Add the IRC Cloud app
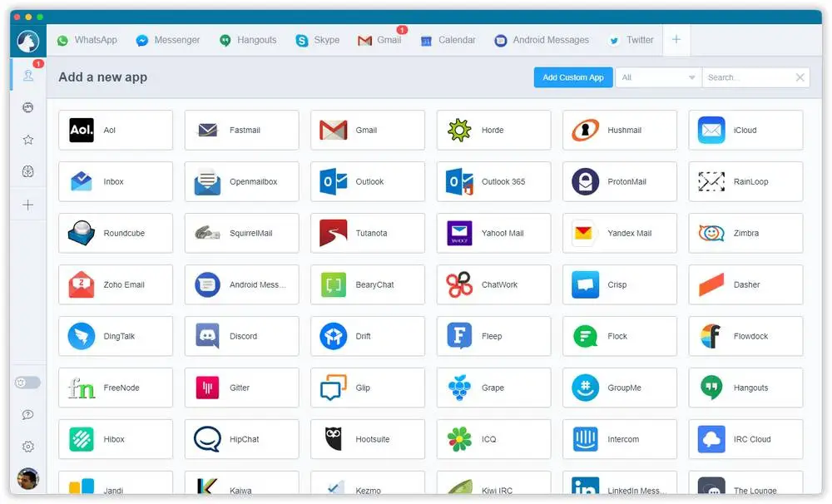The image size is (832, 504). [x=745, y=439]
